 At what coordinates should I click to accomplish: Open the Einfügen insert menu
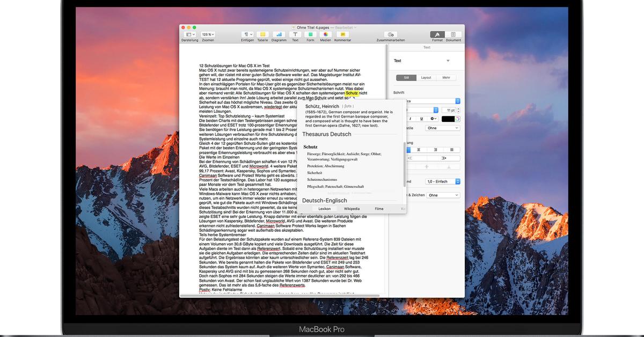coord(247,34)
